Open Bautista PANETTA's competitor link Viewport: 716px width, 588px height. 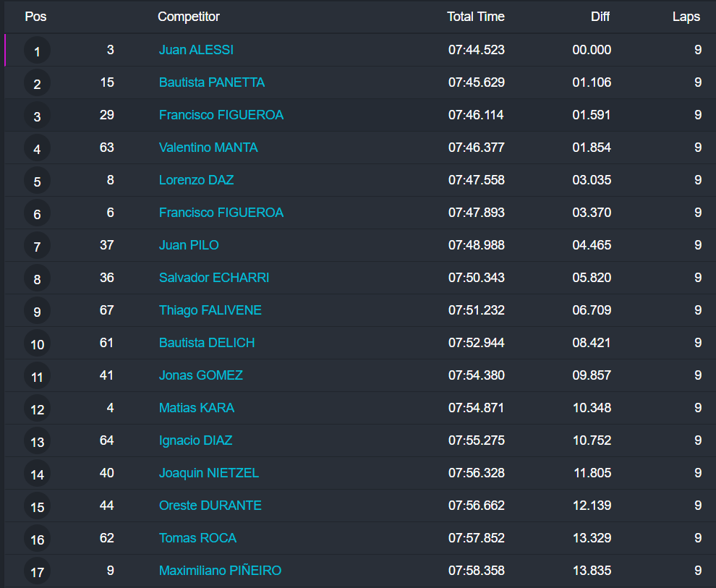212,82
